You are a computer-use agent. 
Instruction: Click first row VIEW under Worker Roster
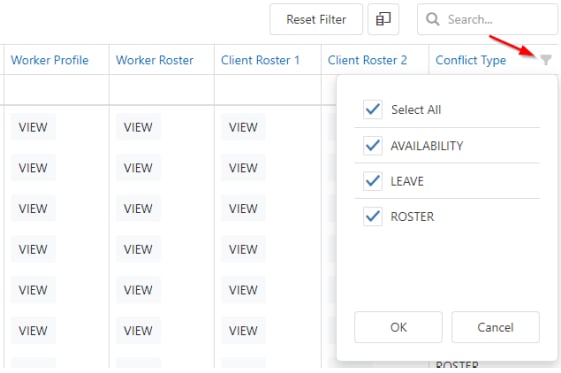138,127
